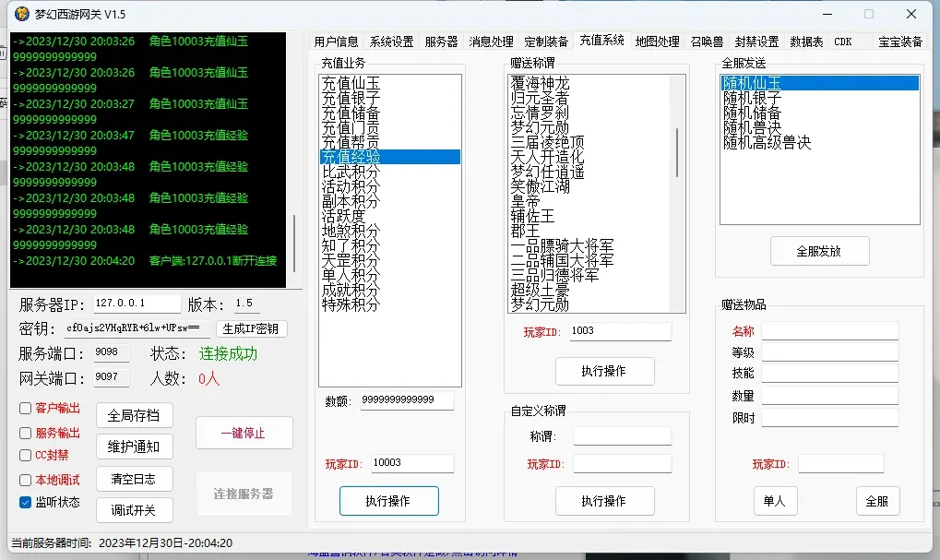Click the 称谓 field in 自定义称谓
Screen dimensions: 940x560
[x=623, y=435]
